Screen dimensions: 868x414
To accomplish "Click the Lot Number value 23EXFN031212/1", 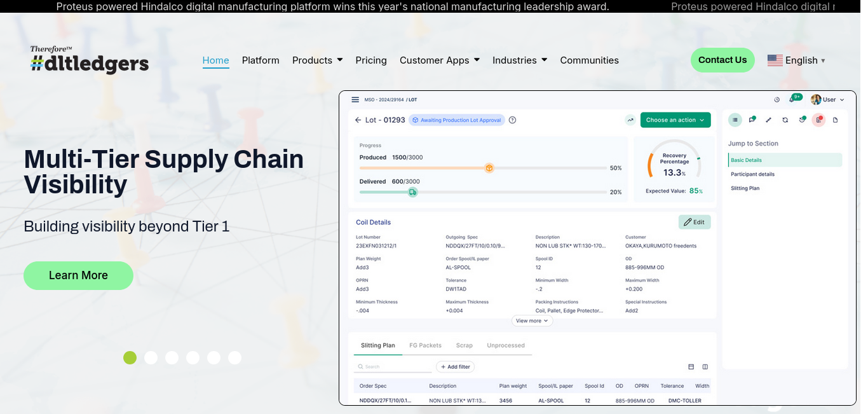I will pos(376,245).
